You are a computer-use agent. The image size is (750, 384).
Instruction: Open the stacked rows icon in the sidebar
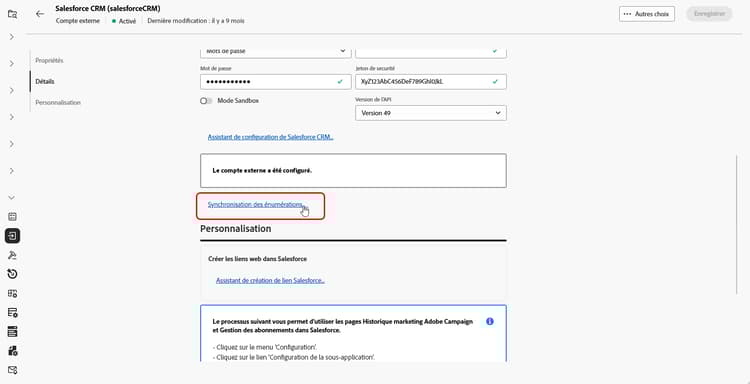pos(12,331)
